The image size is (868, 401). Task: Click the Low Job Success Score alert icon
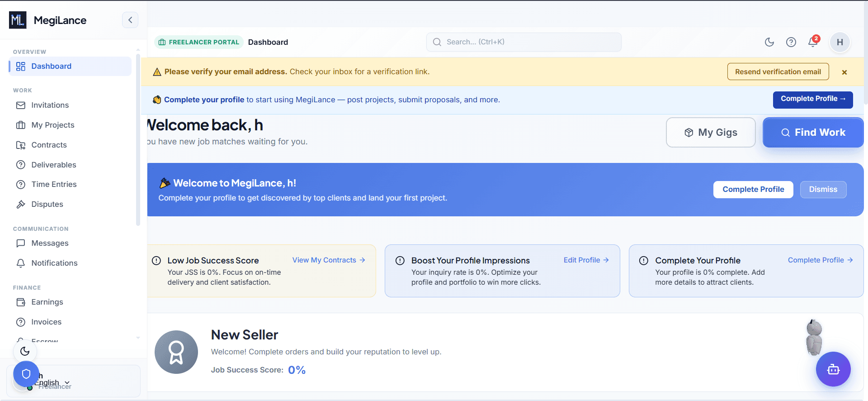(x=156, y=261)
